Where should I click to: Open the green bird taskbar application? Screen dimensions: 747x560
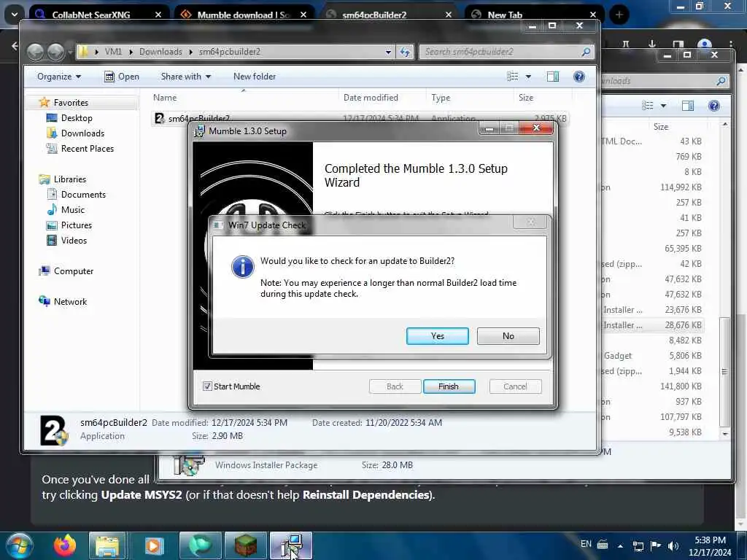click(x=201, y=545)
